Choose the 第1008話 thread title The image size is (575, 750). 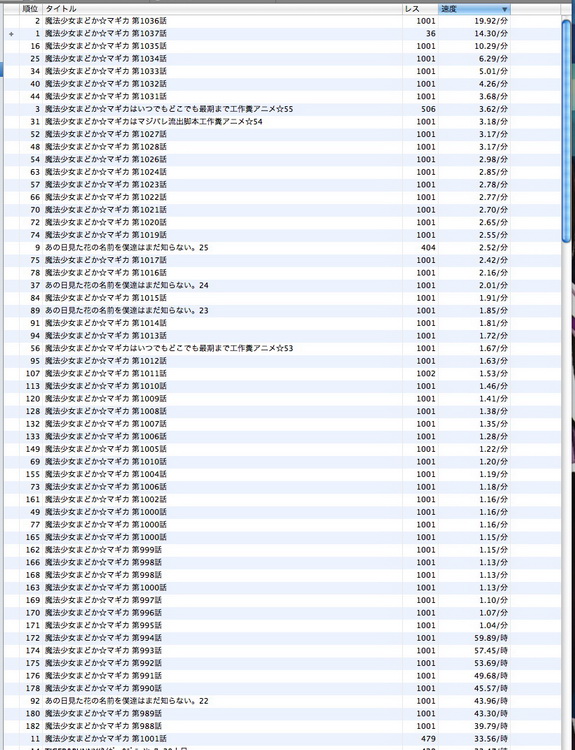pyautogui.click(x=106, y=411)
